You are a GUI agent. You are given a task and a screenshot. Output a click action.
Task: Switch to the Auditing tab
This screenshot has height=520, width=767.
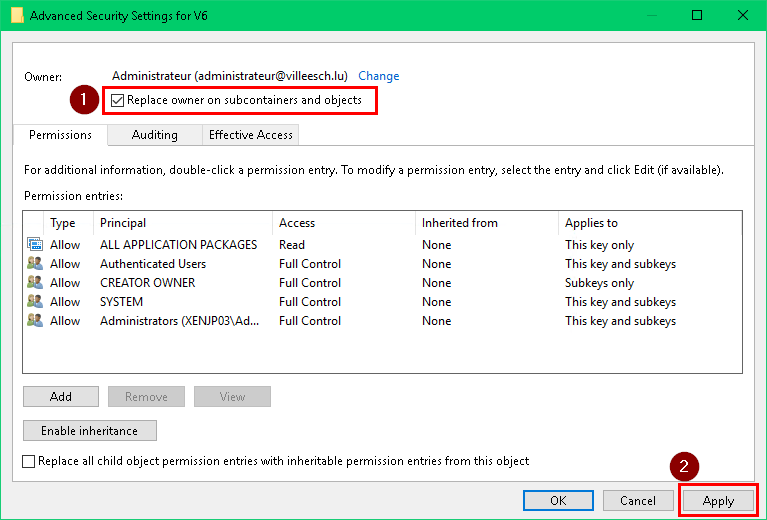pyautogui.click(x=154, y=135)
